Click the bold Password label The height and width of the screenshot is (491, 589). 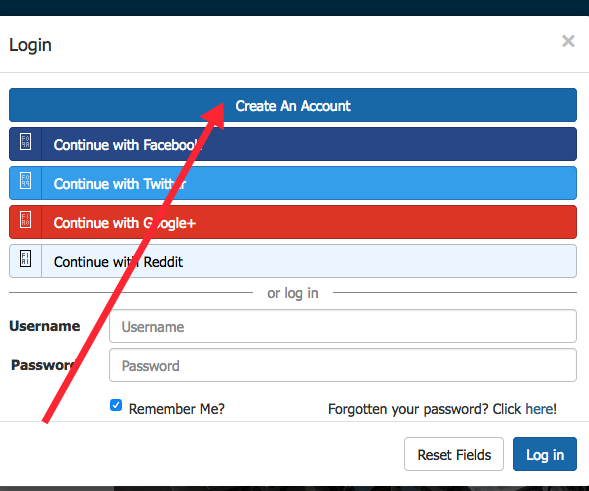click(x=44, y=365)
